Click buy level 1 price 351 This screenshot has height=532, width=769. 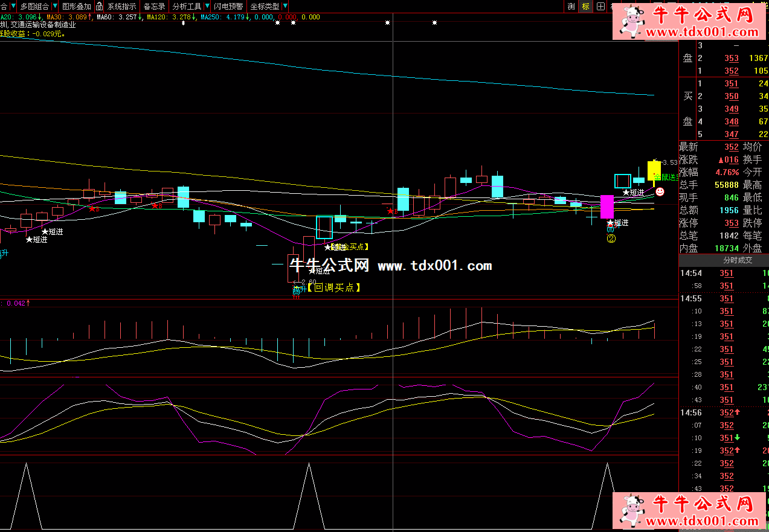coord(732,84)
